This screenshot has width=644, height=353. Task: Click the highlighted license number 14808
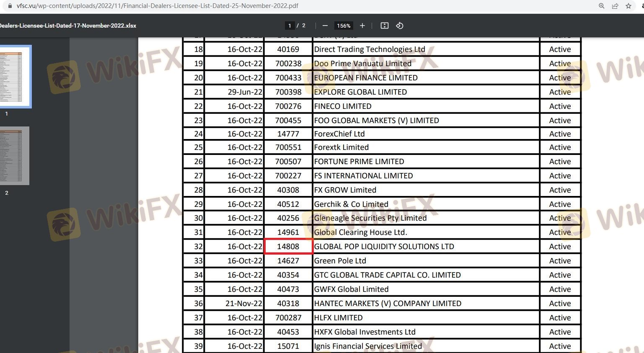point(288,247)
